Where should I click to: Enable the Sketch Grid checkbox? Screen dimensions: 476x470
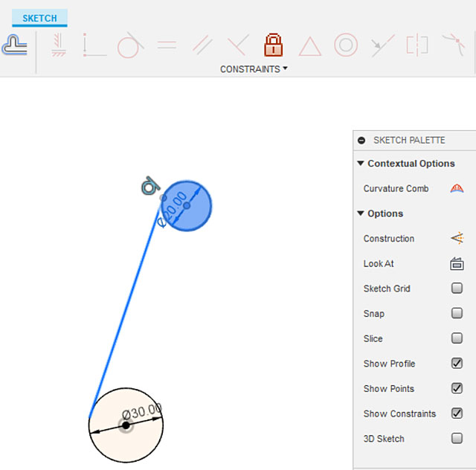click(x=457, y=289)
